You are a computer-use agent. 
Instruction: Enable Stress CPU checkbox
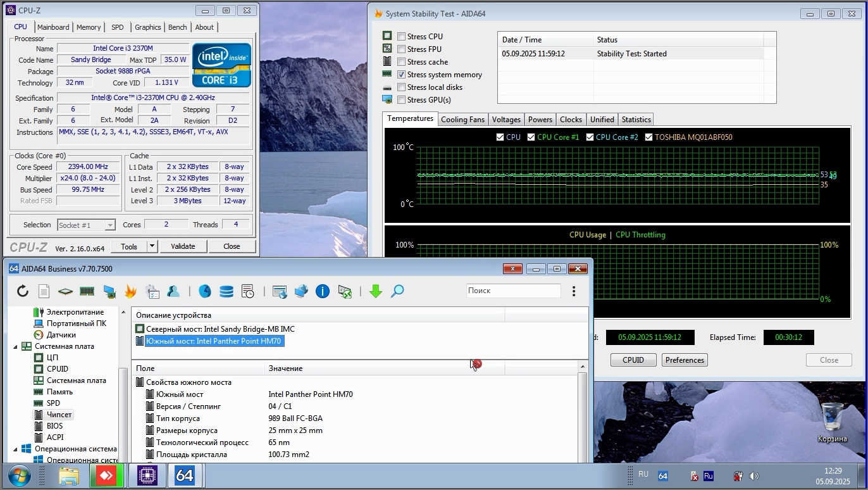401,37
